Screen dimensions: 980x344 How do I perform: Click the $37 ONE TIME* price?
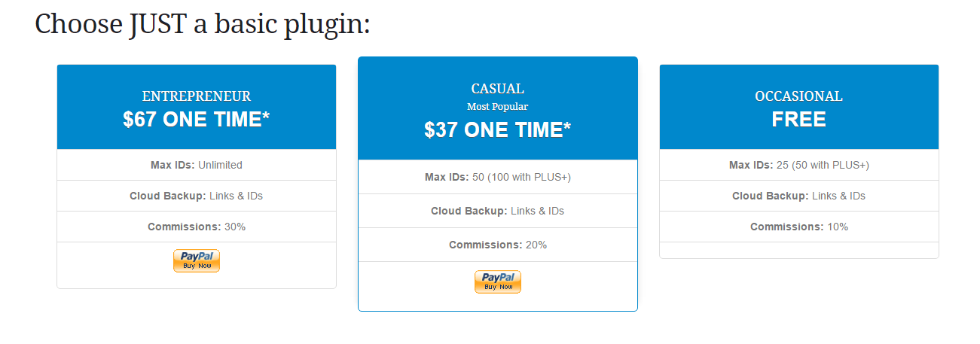pyautogui.click(x=498, y=129)
